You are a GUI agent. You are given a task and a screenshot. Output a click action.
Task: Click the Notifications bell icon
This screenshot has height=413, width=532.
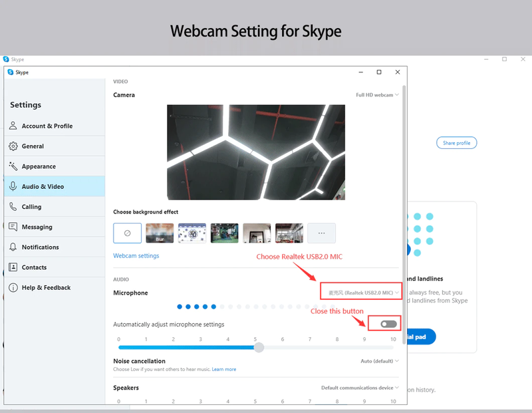13,247
